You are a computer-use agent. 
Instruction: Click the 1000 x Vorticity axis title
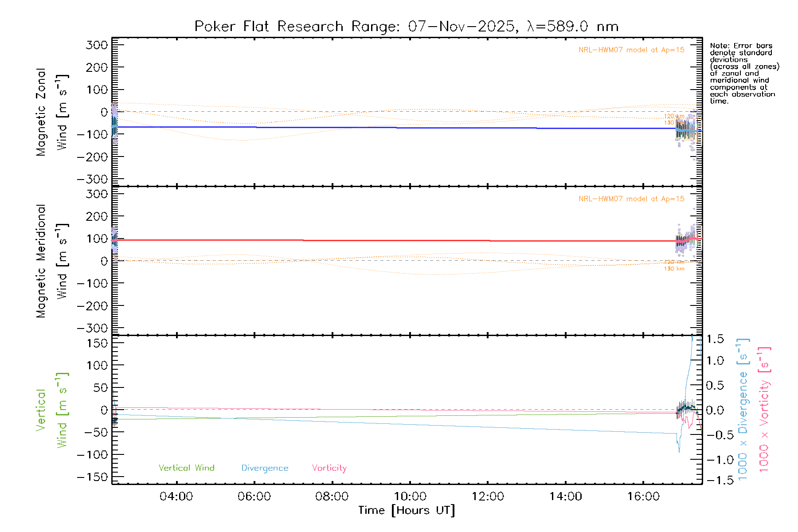pos(764,409)
